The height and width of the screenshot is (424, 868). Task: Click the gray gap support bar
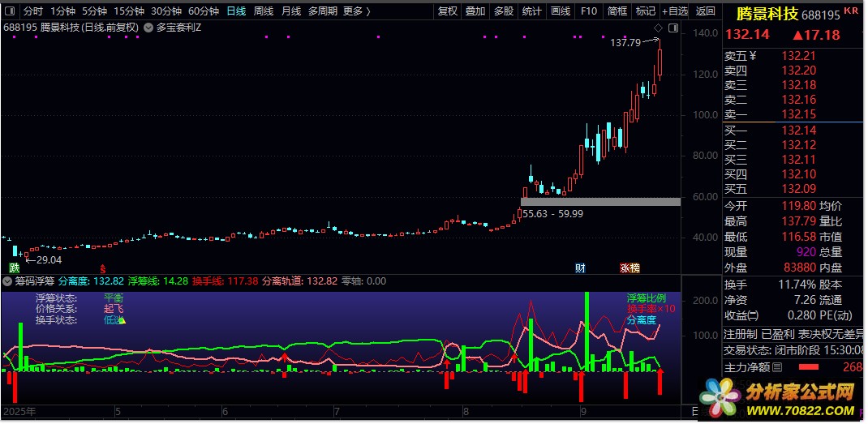(x=600, y=202)
